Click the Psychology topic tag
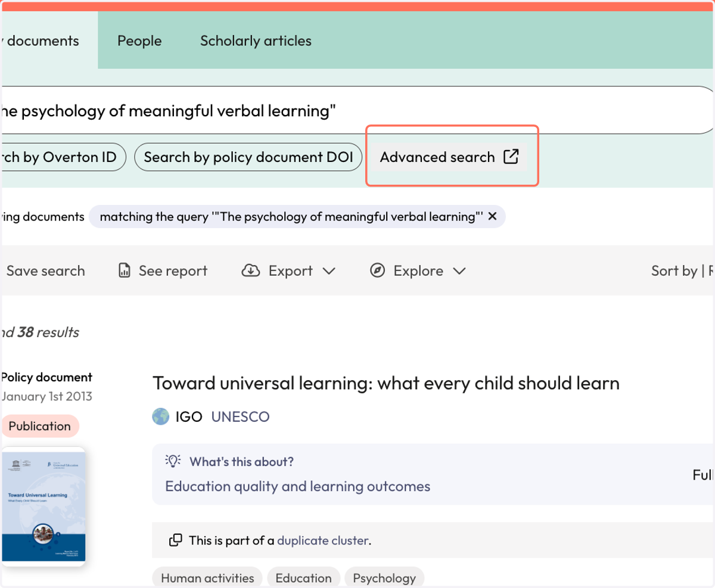Viewport: 715px width, 588px height. pyautogui.click(x=384, y=578)
